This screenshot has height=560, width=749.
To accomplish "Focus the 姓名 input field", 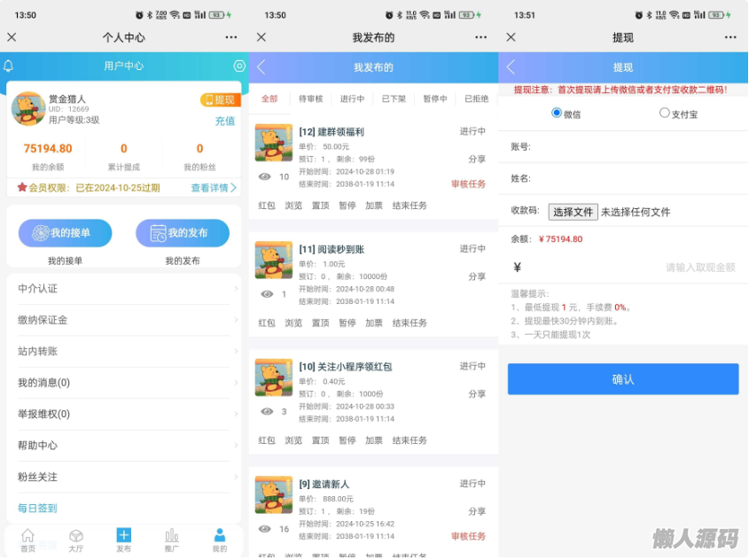I will pyautogui.click(x=623, y=178).
